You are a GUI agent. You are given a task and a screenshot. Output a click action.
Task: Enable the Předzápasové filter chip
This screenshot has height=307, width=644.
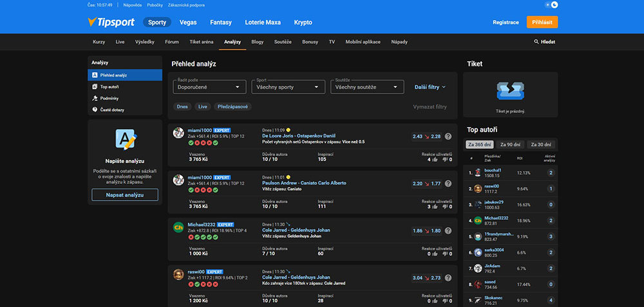click(x=232, y=106)
